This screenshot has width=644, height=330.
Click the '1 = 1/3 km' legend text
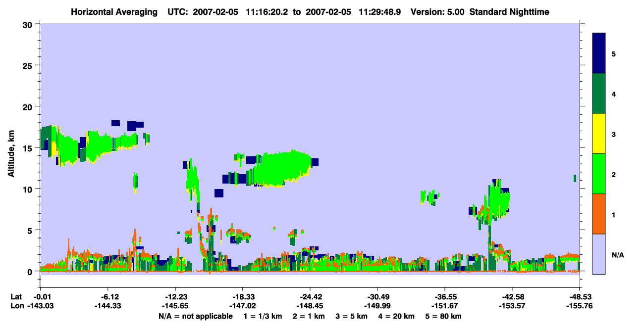[263, 316]
